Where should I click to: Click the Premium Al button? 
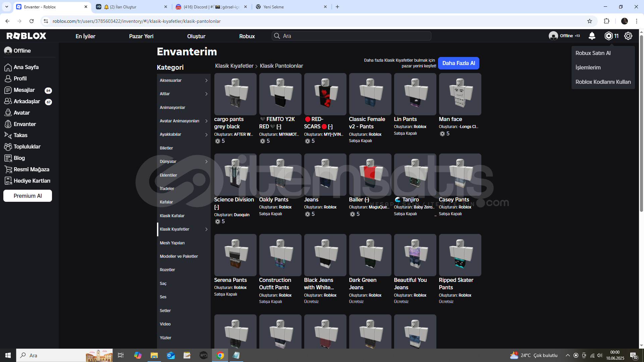click(x=28, y=196)
